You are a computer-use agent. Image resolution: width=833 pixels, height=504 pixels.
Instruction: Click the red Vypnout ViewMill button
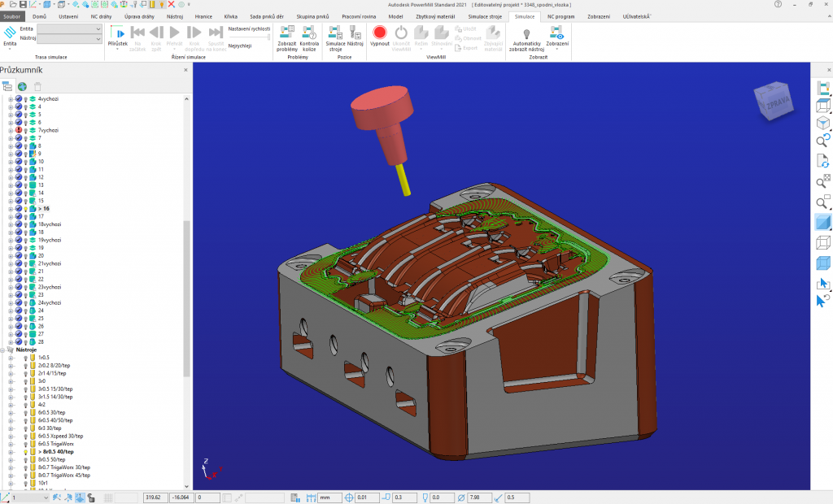(x=379, y=33)
